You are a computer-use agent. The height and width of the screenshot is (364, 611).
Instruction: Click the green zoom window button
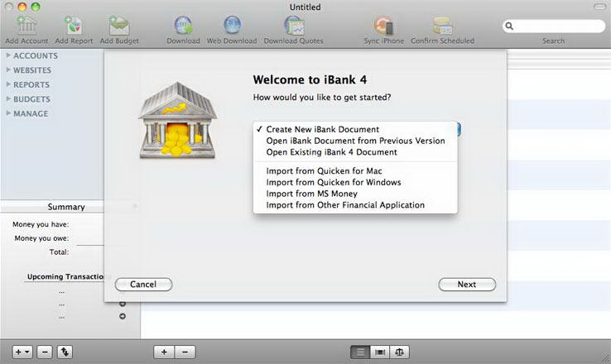[36, 7]
